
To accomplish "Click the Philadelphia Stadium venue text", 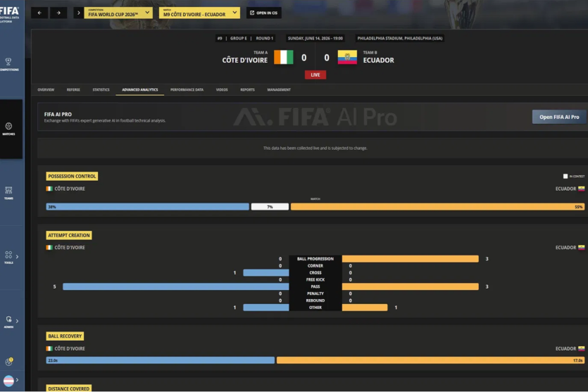I will 400,38.
